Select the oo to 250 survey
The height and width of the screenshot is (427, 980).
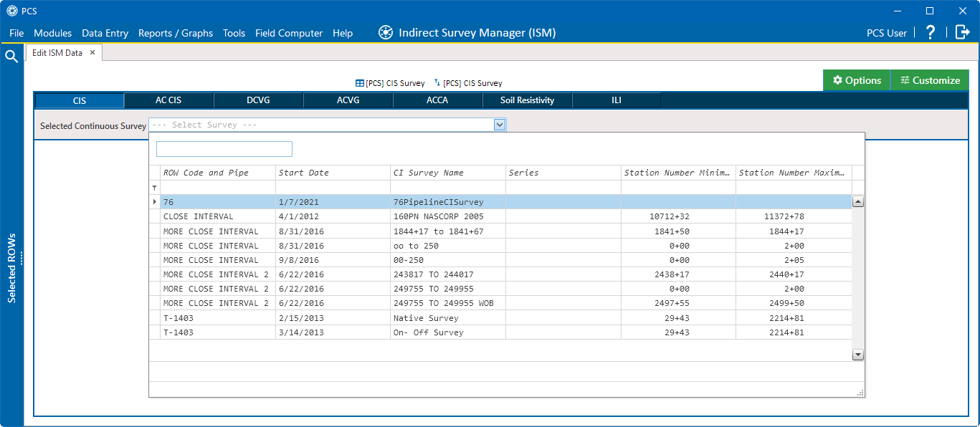click(500, 246)
